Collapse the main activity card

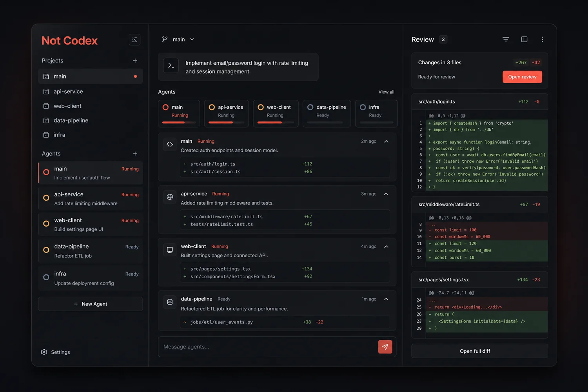point(386,142)
